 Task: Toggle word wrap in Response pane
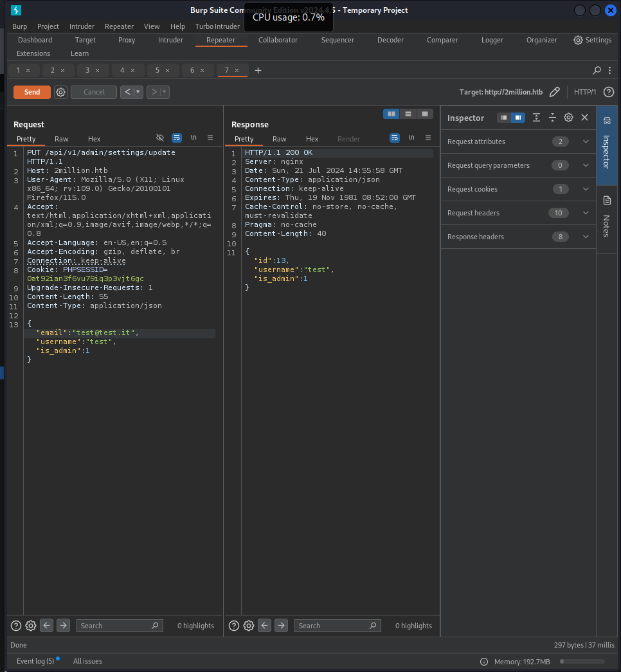[394, 138]
